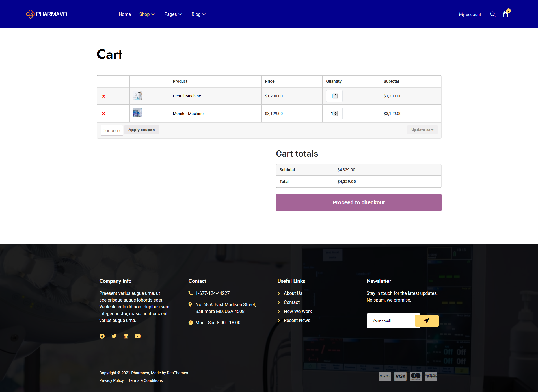Open the Twitter social icon
Viewport: 538px width, 392px height.
point(114,336)
